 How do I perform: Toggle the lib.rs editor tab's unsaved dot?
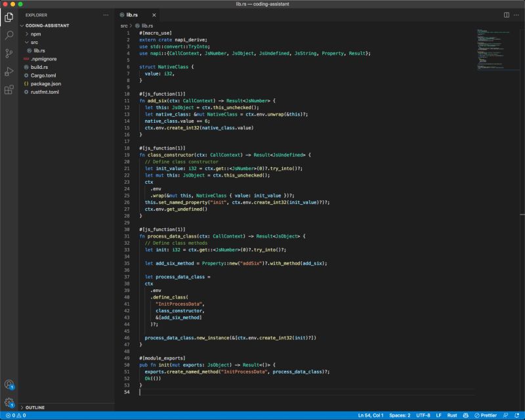coord(154,14)
